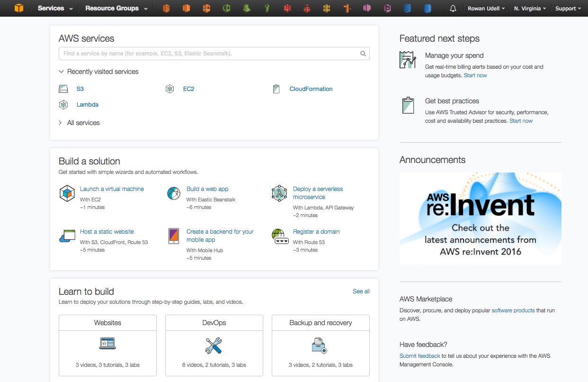Click the Submit feedback link

click(x=420, y=356)
